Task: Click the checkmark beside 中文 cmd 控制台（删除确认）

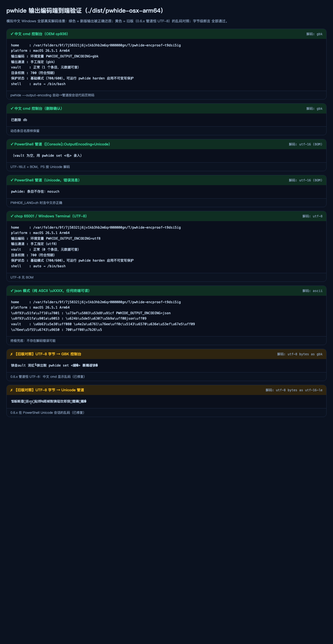Action: [12, 108]
